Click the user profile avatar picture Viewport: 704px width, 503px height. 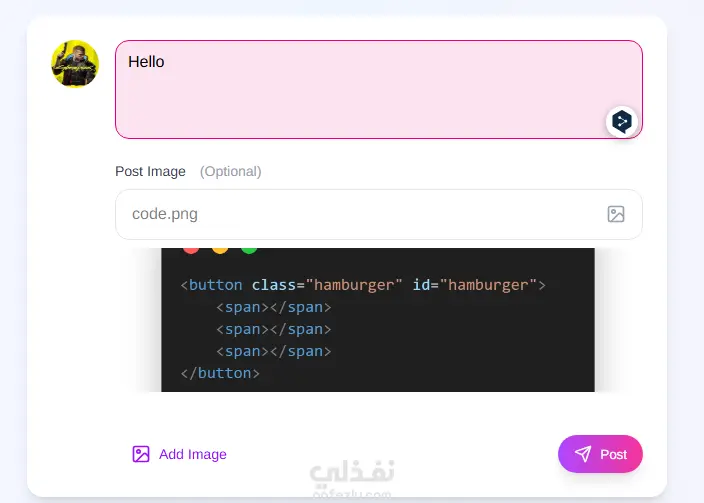75,64
